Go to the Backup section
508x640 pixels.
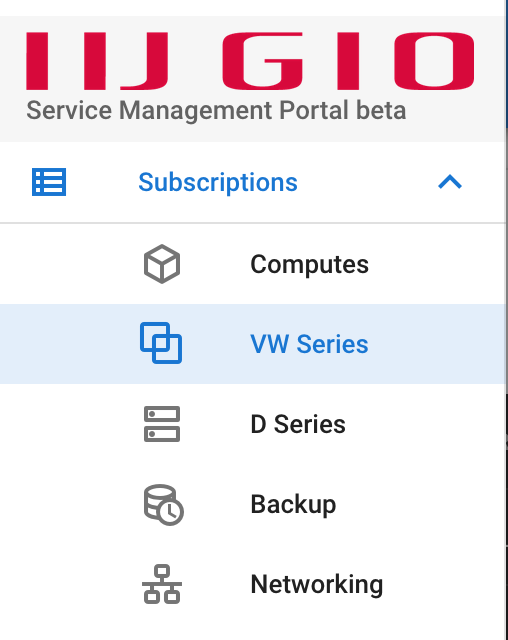click(x=293, y=504)
